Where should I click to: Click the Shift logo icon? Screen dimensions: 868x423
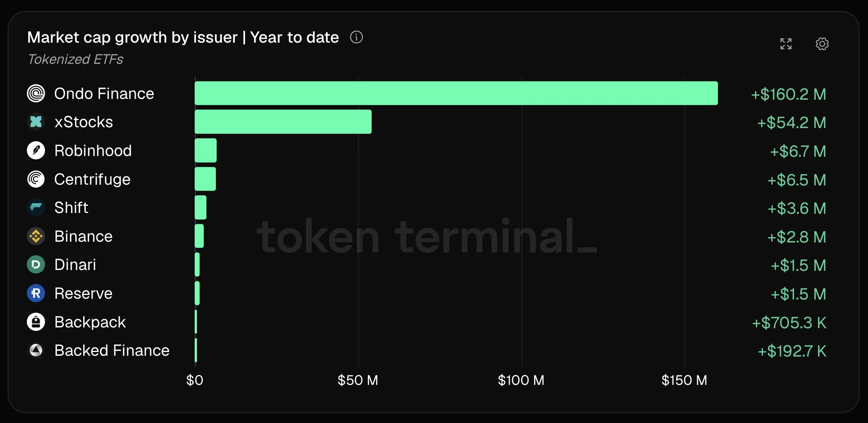tap(36, 207)
